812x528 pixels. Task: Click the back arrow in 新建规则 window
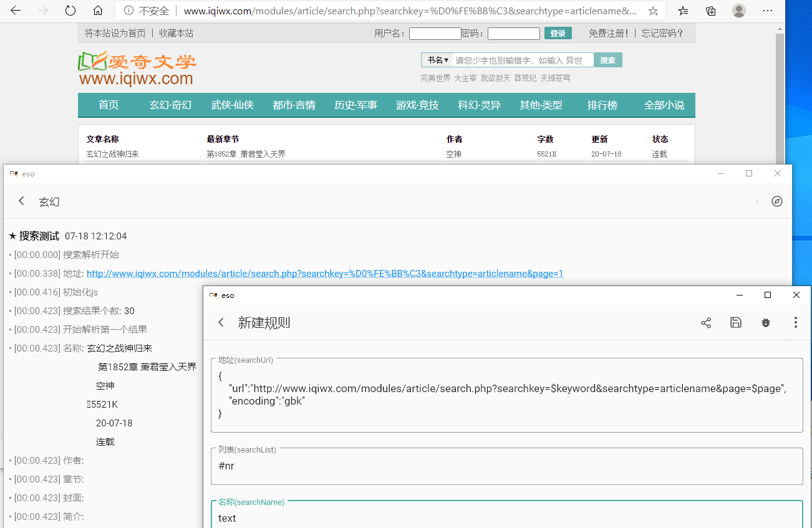tap(221, 323)
